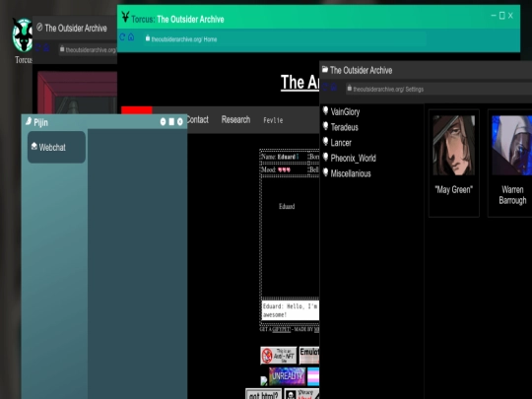Minimize the Pijin window
Viewport: 532px width, 399px height.
coord(163,121)
